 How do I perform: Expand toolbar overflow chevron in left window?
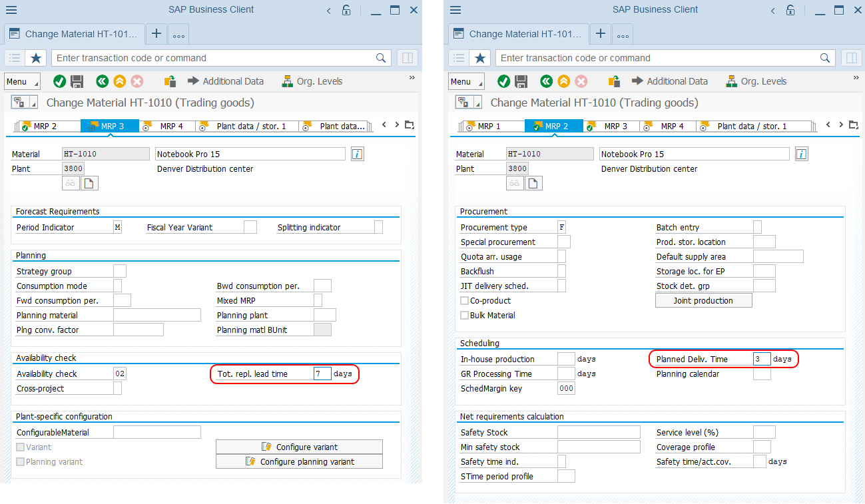(412, 78)
